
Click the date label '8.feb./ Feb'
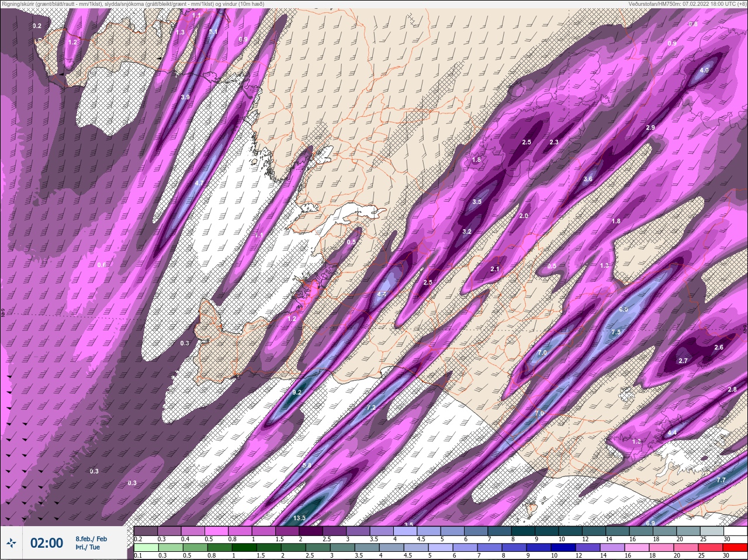(x=91, y=538)
